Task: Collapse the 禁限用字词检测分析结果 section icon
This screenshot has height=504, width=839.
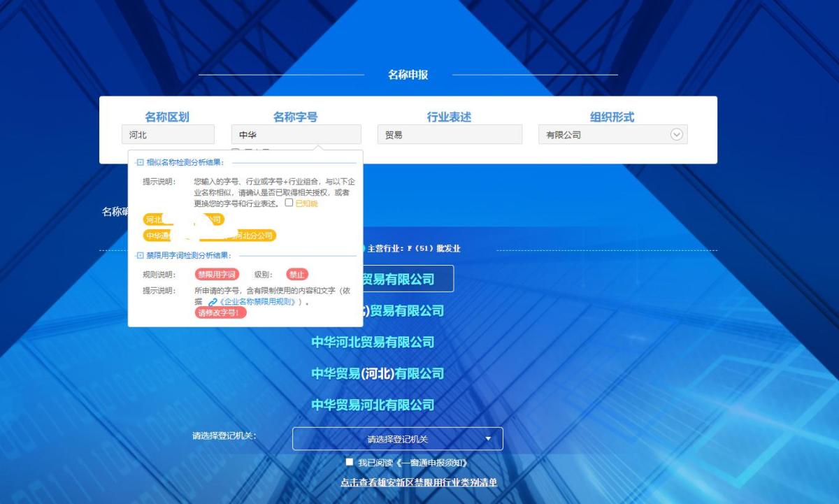Action: (x=140, y=256)
